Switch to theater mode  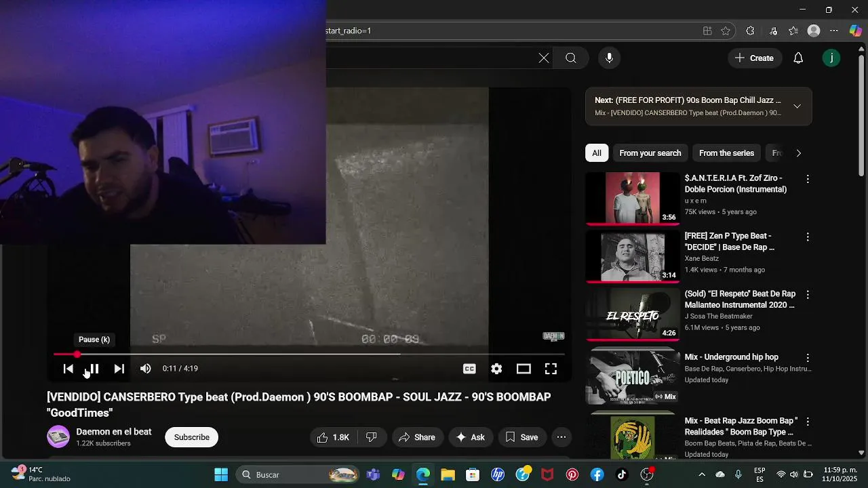coord(524,369)
